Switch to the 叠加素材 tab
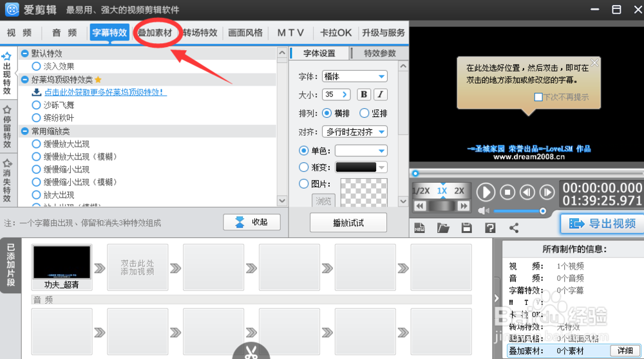The image size is (644, 359). [x=155, y=33]
